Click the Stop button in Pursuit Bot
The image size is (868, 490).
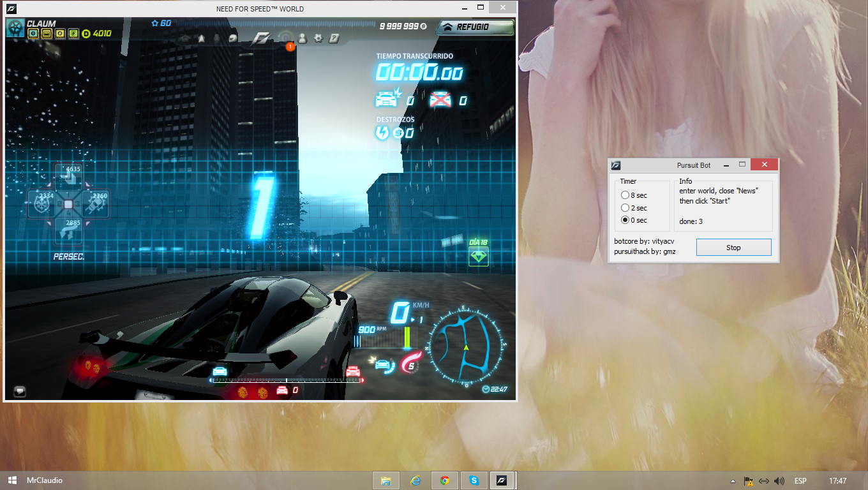[733, 248]
